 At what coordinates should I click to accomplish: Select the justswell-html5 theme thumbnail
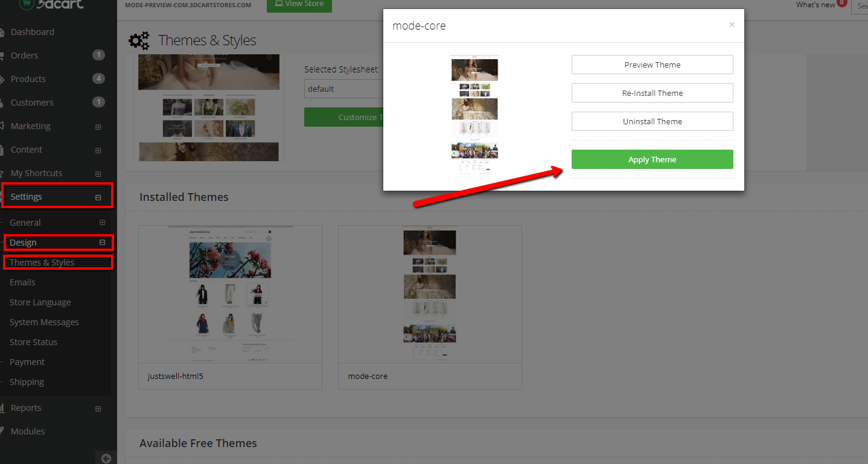230,294
